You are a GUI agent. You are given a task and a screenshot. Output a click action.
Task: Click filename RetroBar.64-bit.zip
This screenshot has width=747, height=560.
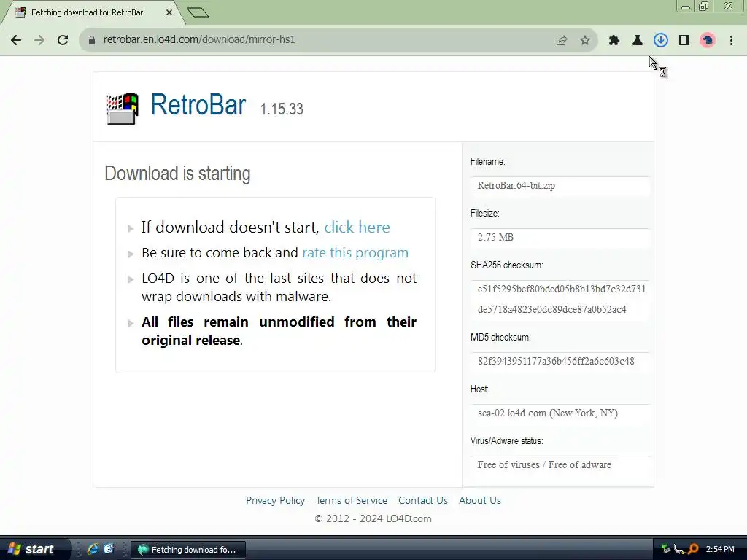coord(516,186)
